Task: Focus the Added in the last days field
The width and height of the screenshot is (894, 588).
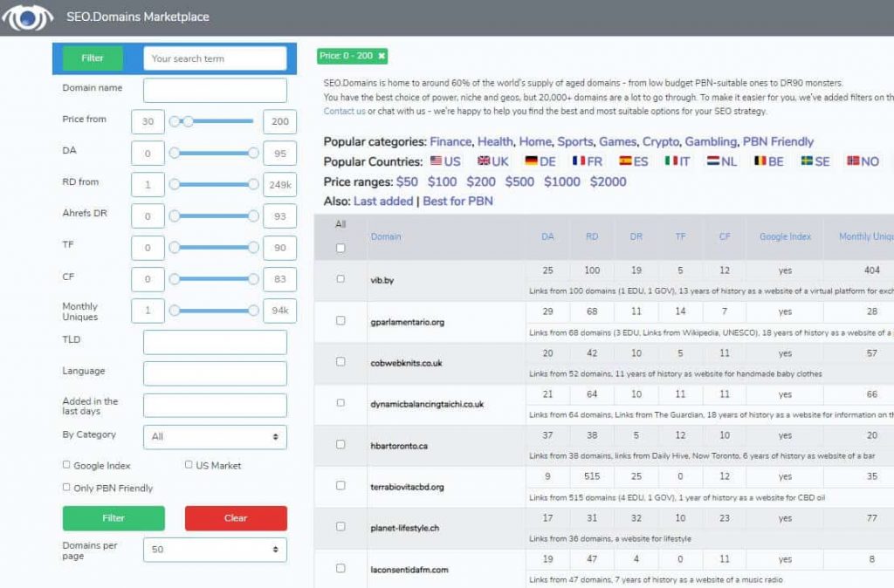Action: pyautogui.click(x=215, y=405)
